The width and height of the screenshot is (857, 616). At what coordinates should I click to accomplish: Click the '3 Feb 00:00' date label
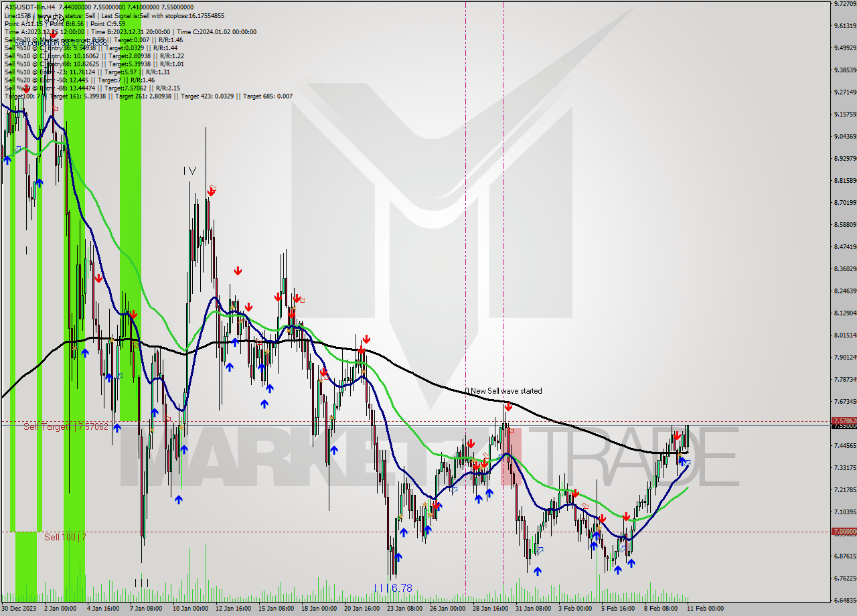(576, 609)
